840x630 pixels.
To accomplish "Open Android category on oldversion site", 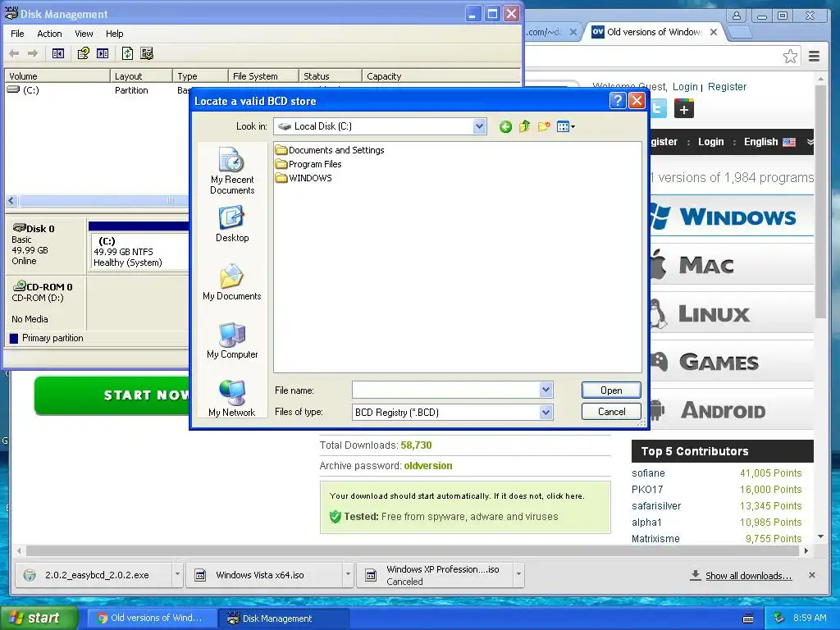I will pos(731,410).
